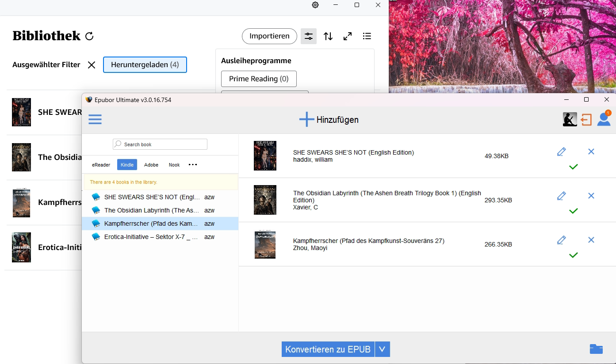Remove SHE SWEARS SHE'S NOT from conversion list
Image resolution: width=616 pixels, height=364 pixels.
pos(591,152)
